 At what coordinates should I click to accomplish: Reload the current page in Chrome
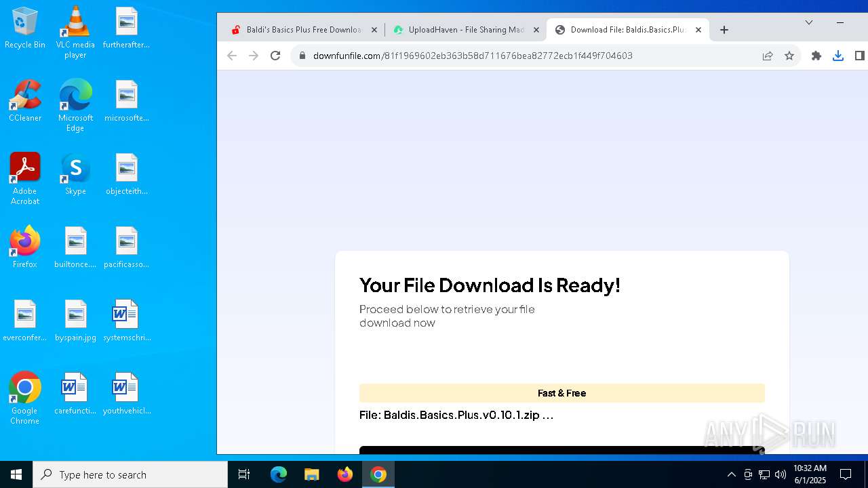(x=275, y=56)
